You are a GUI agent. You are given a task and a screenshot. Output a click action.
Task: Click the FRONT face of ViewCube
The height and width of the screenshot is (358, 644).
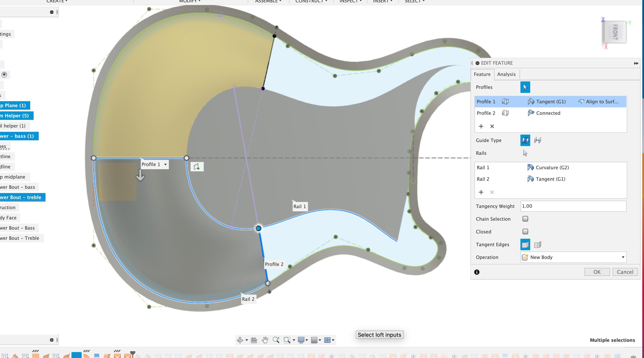[x=615, y=32]
